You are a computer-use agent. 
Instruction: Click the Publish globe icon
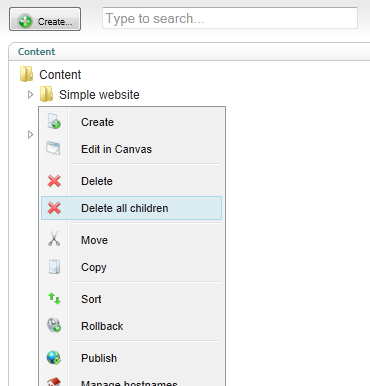[54, 358]
